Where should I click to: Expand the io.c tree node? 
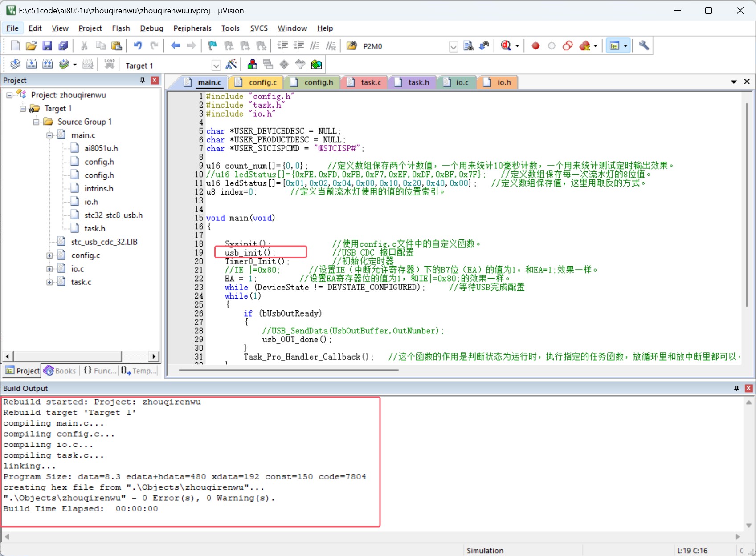[49, 269]
